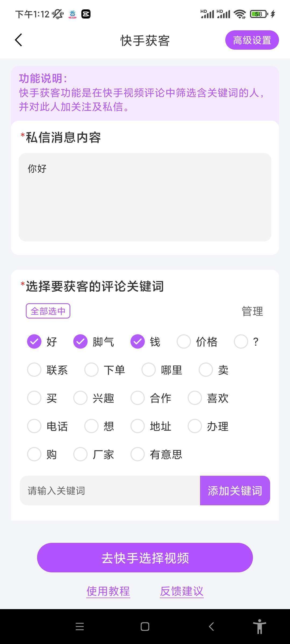
Task: Select the 价格 keyword option
Action: click(184, 342)
